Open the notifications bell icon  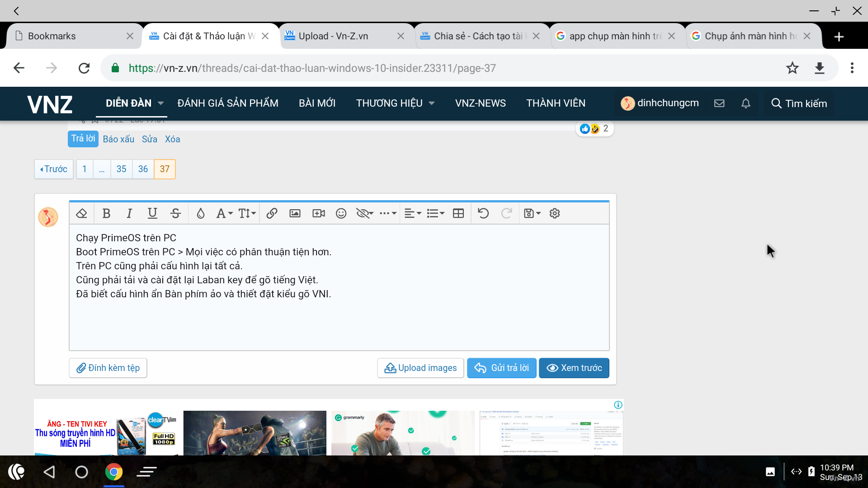[x=746, y=103]
